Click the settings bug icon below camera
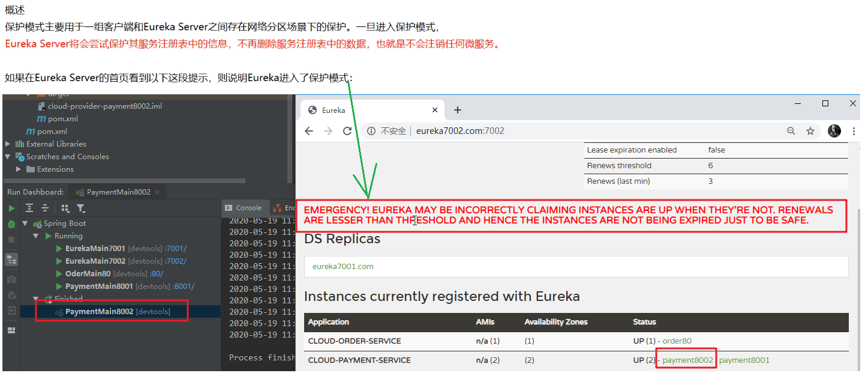 click(11, 295)
